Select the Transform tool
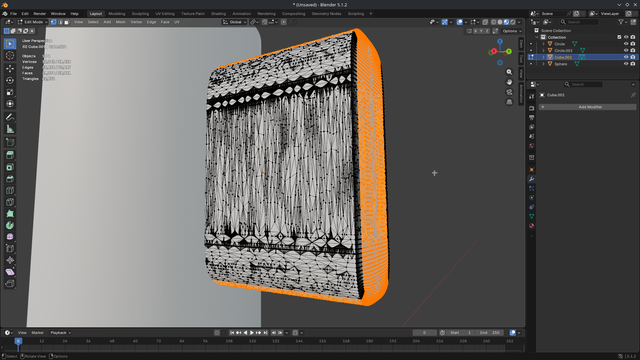Viewport: 640px width, 360px height. point(10,104)
